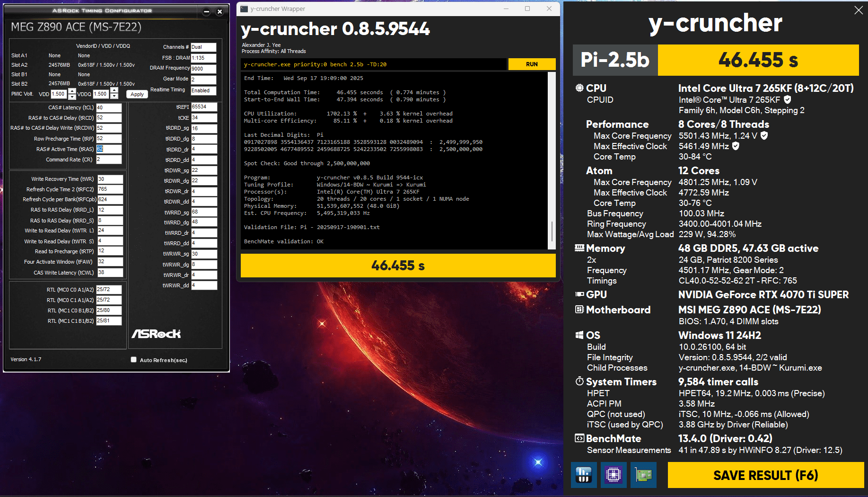Screen dimensions: 868x497
Task: Enable the Auto Refresh(sec) checkbox
Action: pyautogui.click(x=134, y=360)
